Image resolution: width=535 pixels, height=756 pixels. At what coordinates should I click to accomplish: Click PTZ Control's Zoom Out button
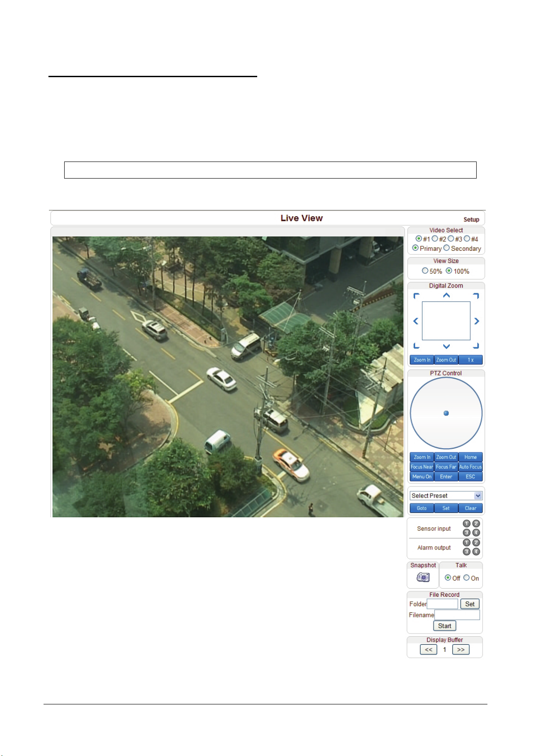pos(446,457)
